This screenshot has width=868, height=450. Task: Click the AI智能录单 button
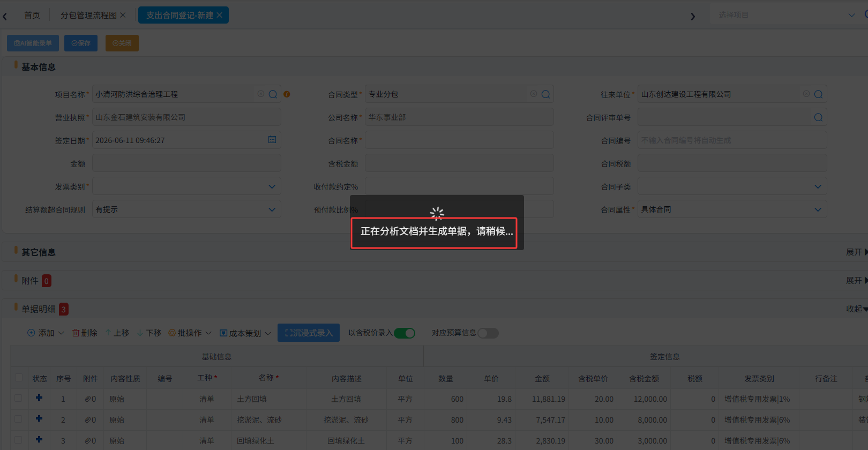(x=33, y=43)
